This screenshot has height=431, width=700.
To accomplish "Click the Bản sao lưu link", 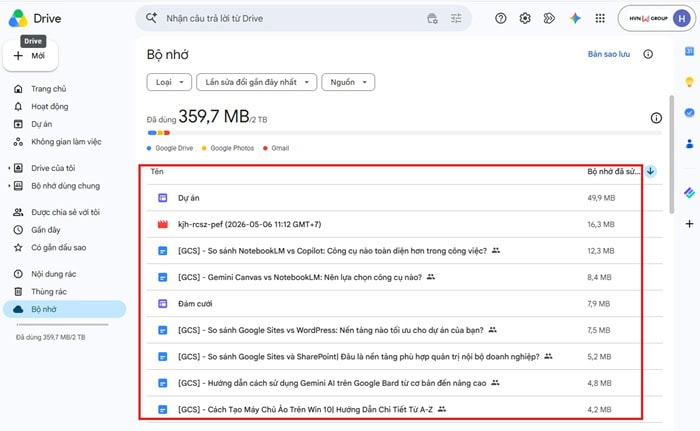I will (608, 54).
